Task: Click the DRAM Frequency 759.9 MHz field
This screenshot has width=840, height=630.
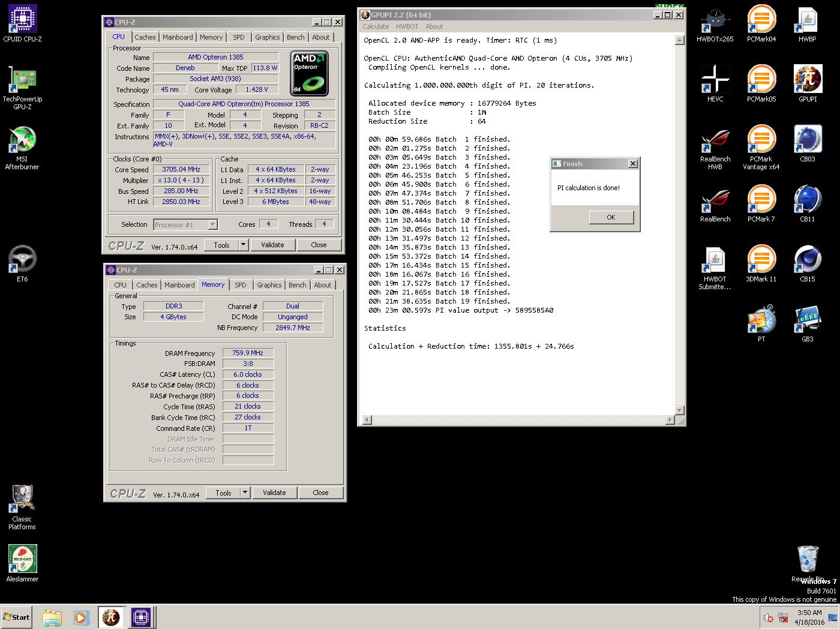Action: [248, 353]
